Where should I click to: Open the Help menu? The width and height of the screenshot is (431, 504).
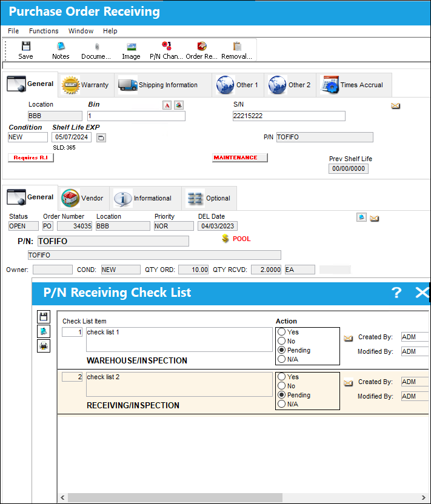pyautogui.click(x=110, y=31)
